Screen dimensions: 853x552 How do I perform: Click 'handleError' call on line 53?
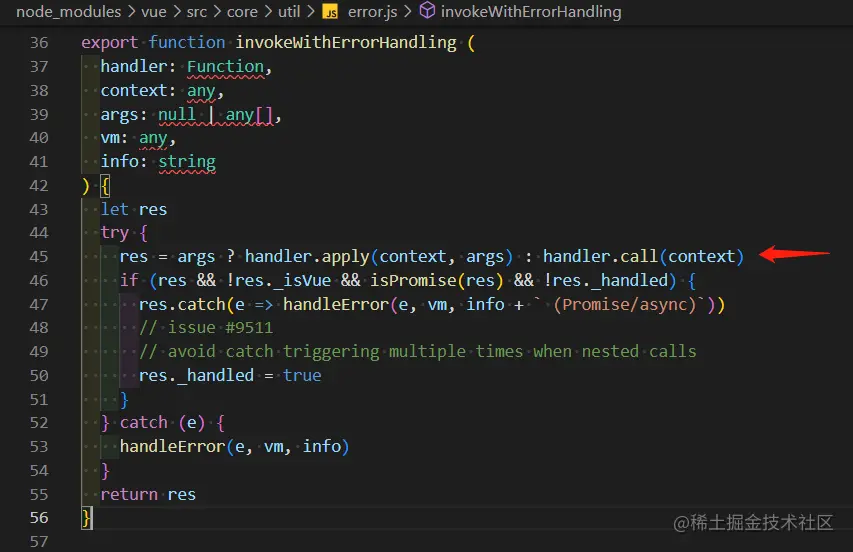click(172, 446)
